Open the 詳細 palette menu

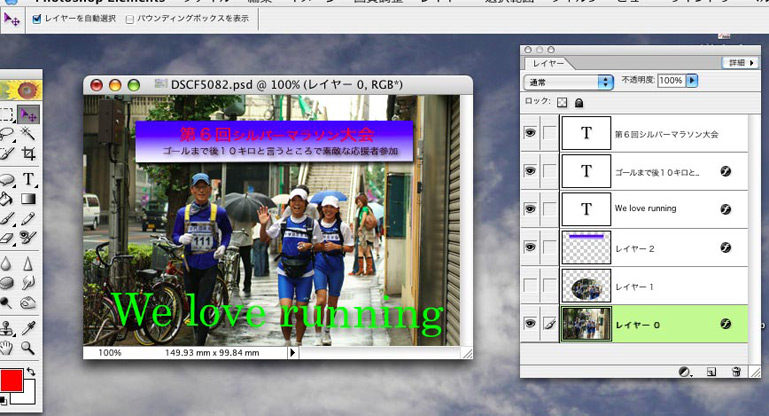[x=740, y=63]
